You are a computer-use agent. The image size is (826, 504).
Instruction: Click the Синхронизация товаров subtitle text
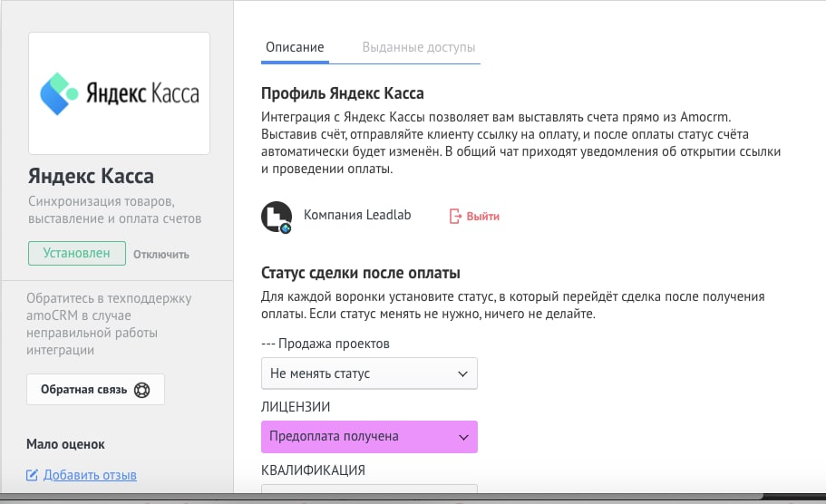115,209
